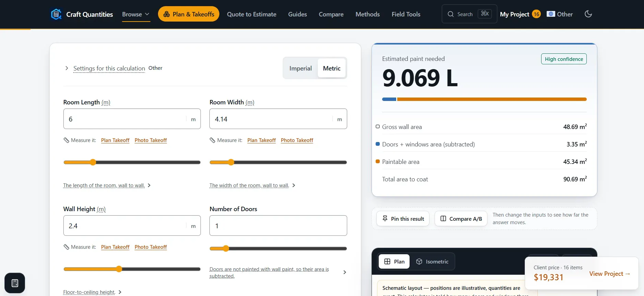Open the Browse dropdown menu
644x296 pixels.
136,14
